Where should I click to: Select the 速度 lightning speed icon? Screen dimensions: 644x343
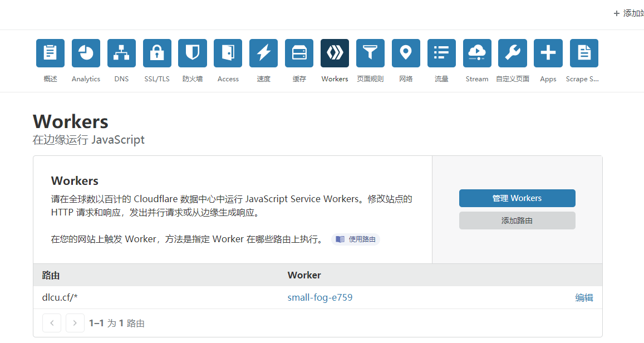click(x=263, y=53)
